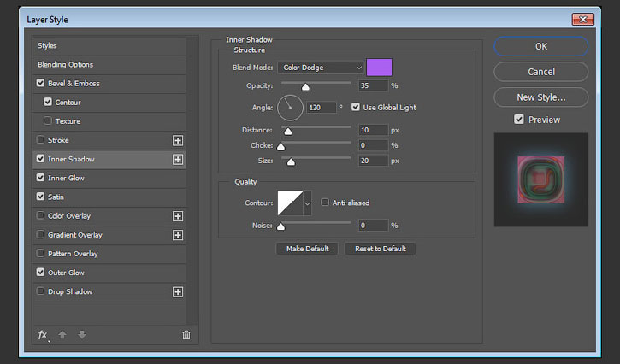
Task: Enable Gradient Overlay checkbox
Action: click(x=40, y=234)
